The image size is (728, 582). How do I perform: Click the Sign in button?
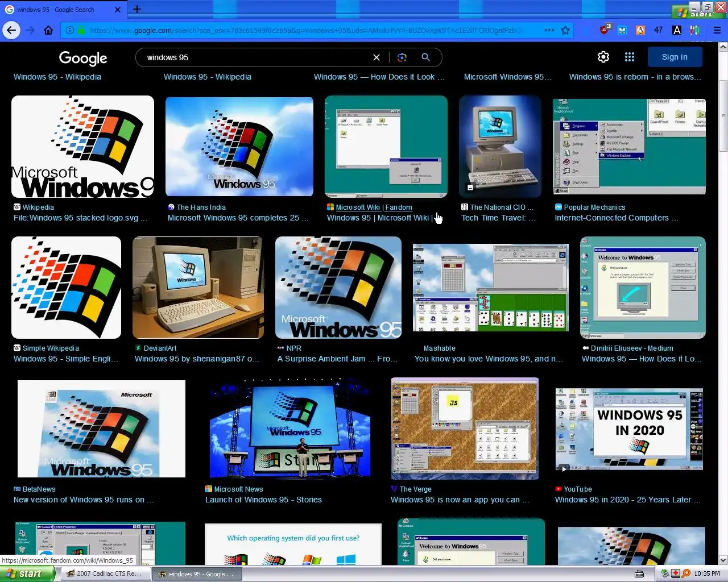[x=675, y=57]
